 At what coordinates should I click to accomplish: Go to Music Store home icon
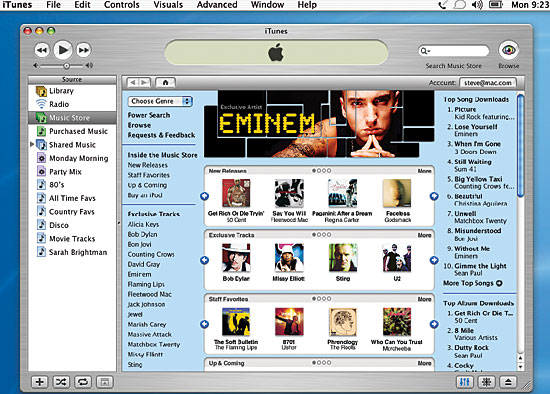pyautogui.click(x=165, y=82)
